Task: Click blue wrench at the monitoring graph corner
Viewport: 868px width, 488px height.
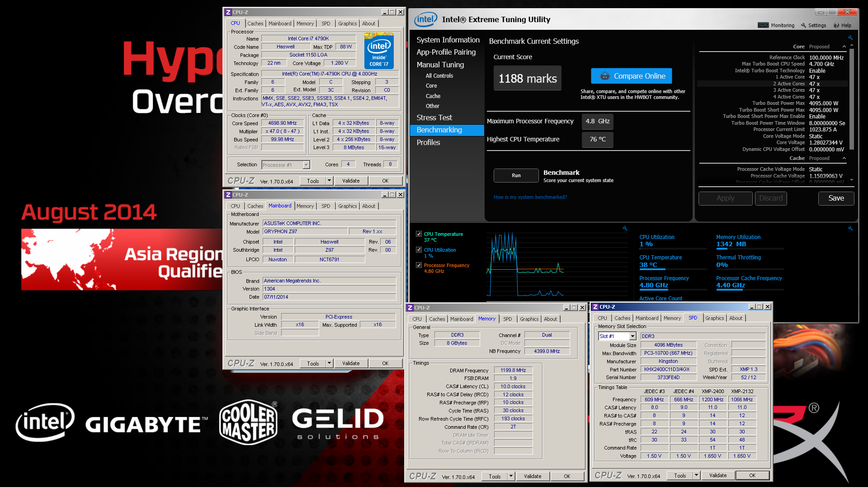Action: [625, 228]
